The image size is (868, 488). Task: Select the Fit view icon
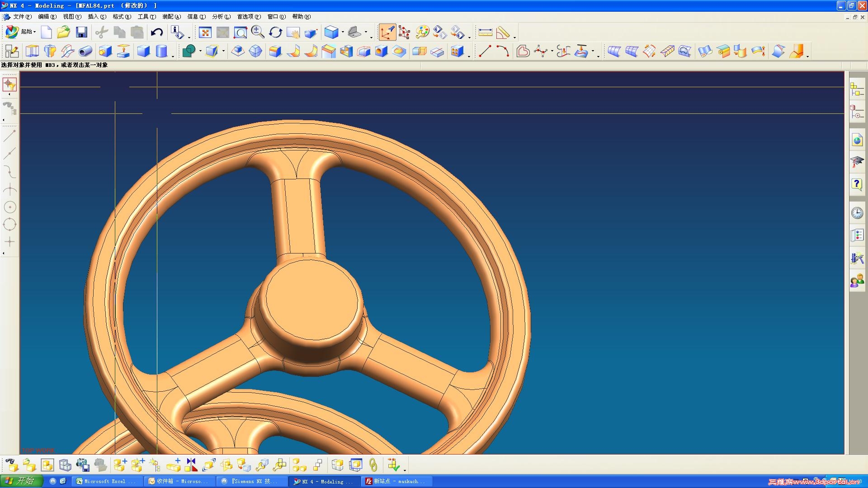click(205, 32)
